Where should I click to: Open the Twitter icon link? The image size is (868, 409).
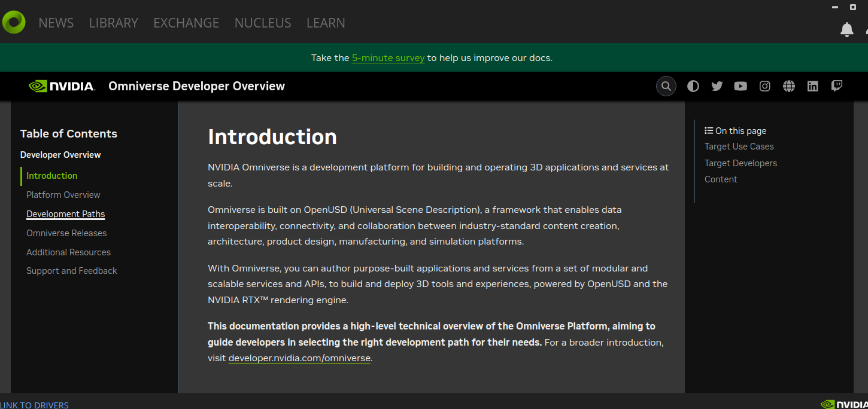click(717, 86)
